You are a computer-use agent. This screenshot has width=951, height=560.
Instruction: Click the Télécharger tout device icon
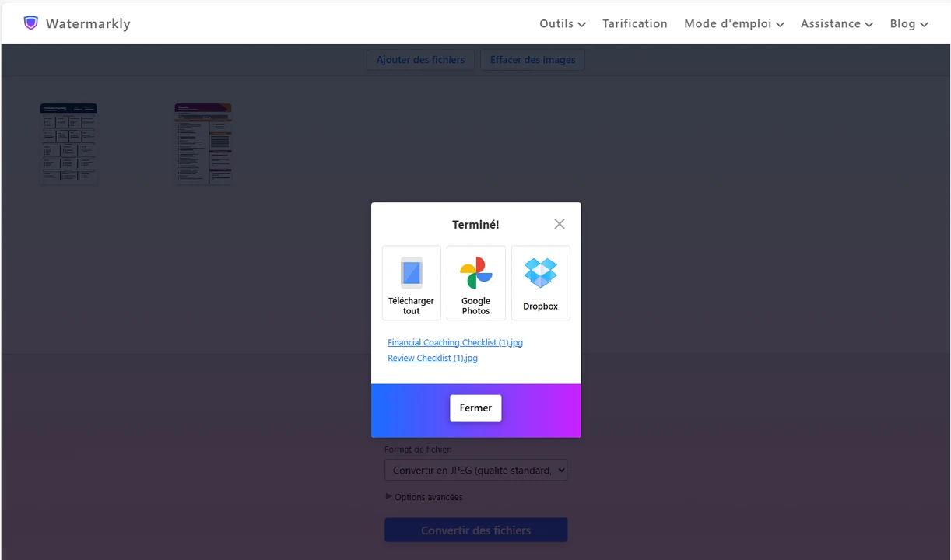tap(411, 273)
